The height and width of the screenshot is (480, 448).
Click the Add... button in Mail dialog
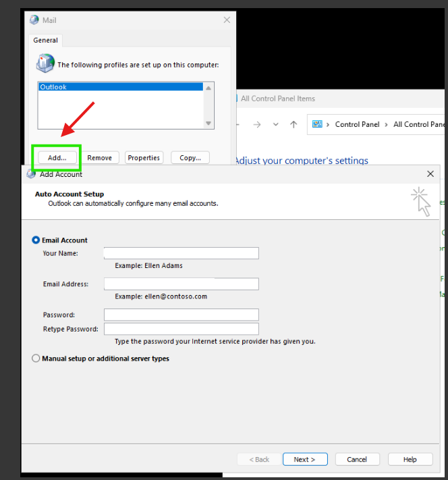click(57, 158)
